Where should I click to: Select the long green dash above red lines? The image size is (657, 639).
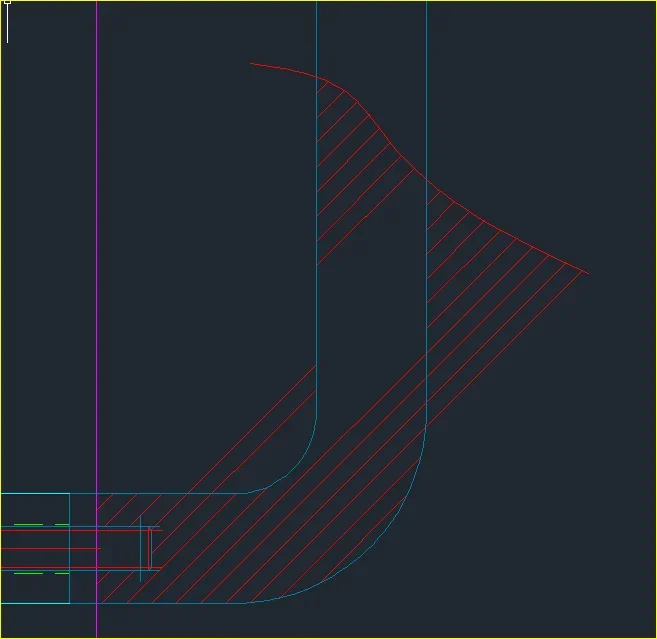tap(28, 525)
